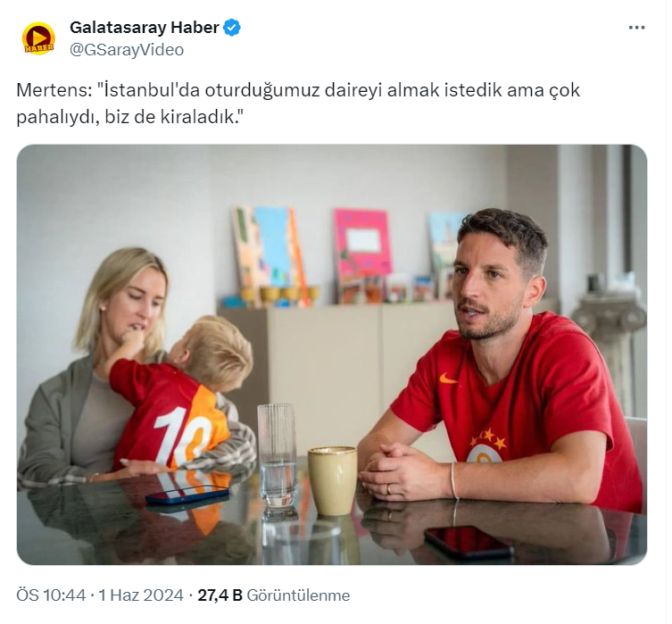Open the @GSarayVideo handle link
The width and height of the screenshot is (672, 624).
point(127,50)
